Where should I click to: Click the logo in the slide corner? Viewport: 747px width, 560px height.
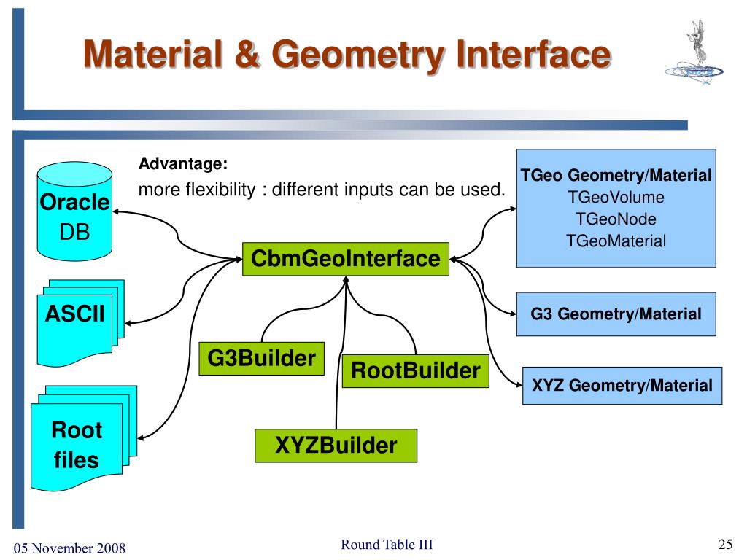694,52
